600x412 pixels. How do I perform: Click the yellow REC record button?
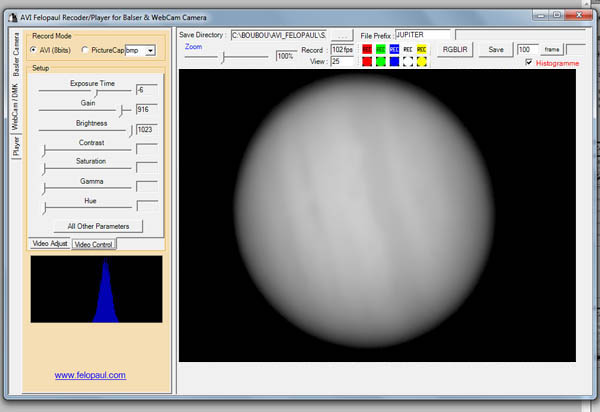(x=422, y=48)
